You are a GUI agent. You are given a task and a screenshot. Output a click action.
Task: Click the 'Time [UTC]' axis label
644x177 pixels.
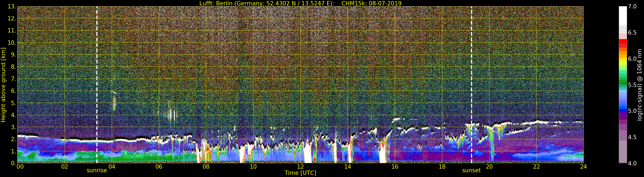(300, 173)
